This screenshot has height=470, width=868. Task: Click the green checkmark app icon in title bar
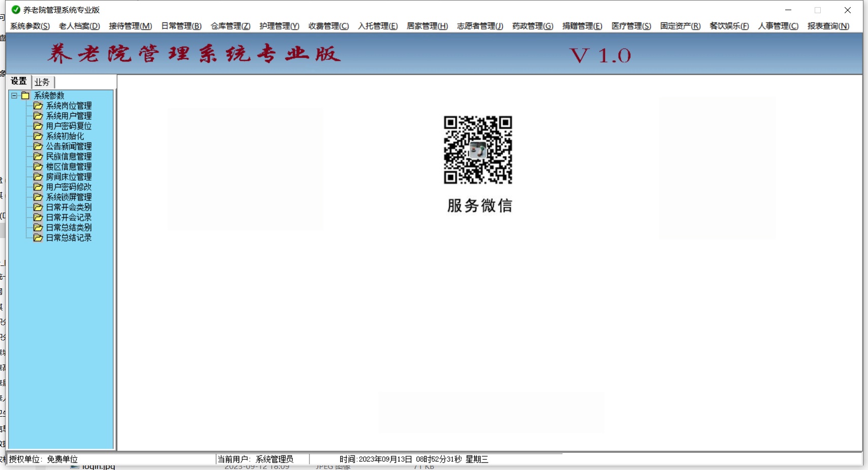coord(16,10)
